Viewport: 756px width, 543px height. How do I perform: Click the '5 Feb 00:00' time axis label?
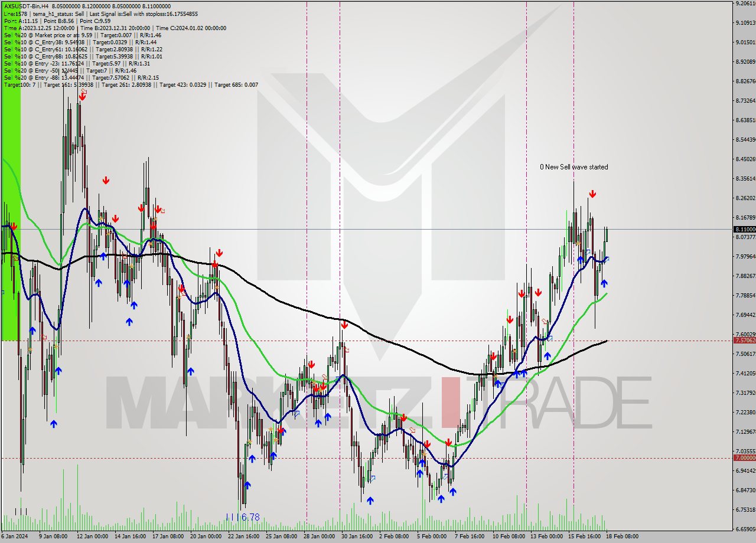pos(431,537)
